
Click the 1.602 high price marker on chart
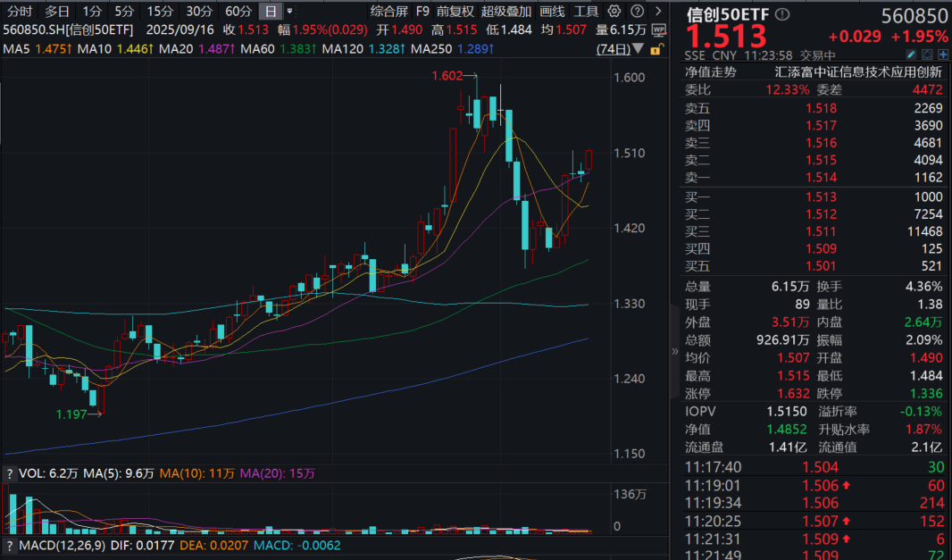tap(447, 77)
